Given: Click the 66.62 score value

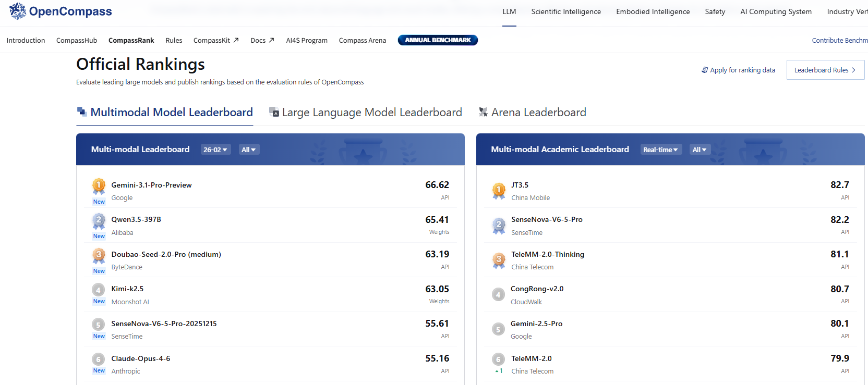Looking at the screenshot, I should pyautogui.click(x=437, y=185).
